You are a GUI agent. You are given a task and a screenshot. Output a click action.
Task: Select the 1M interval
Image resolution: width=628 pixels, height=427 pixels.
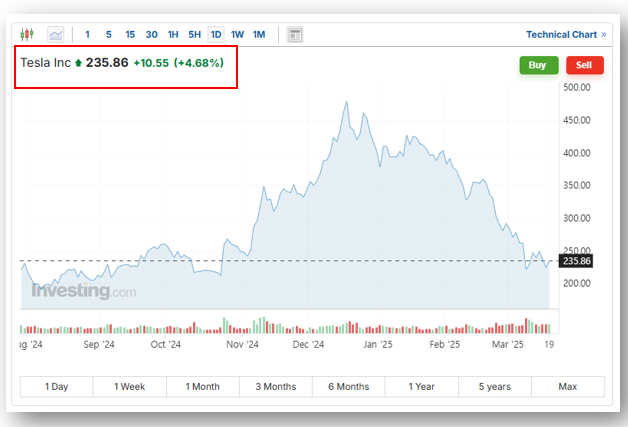pyautogui.click(x=259, y=35)
